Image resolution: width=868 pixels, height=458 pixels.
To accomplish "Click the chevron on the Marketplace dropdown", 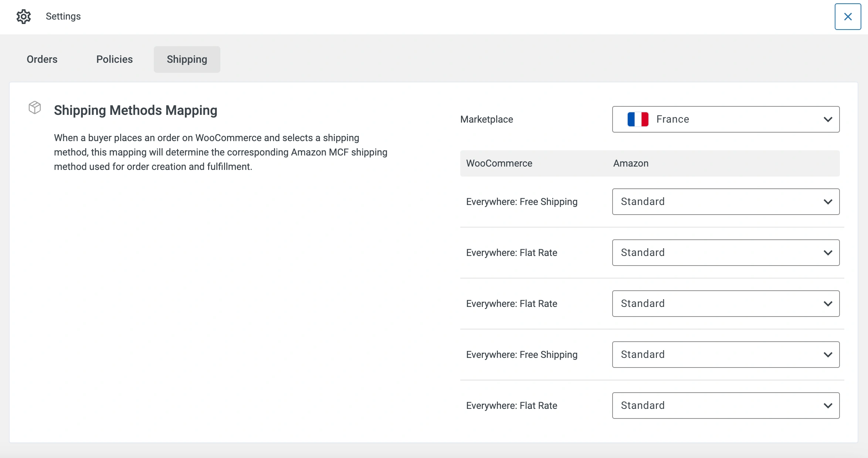I will (x=828, y=119).
